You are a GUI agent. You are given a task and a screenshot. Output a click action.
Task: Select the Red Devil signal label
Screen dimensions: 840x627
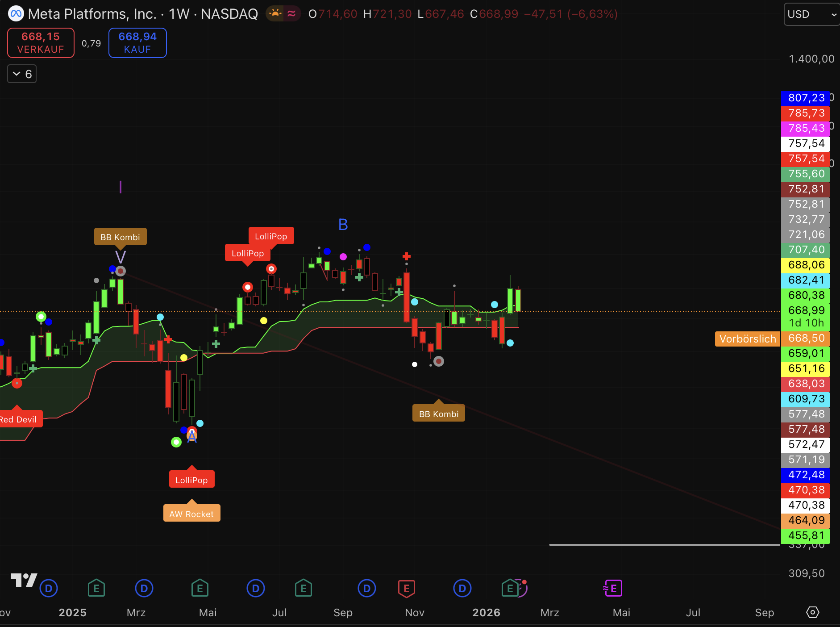coord(19,419)
